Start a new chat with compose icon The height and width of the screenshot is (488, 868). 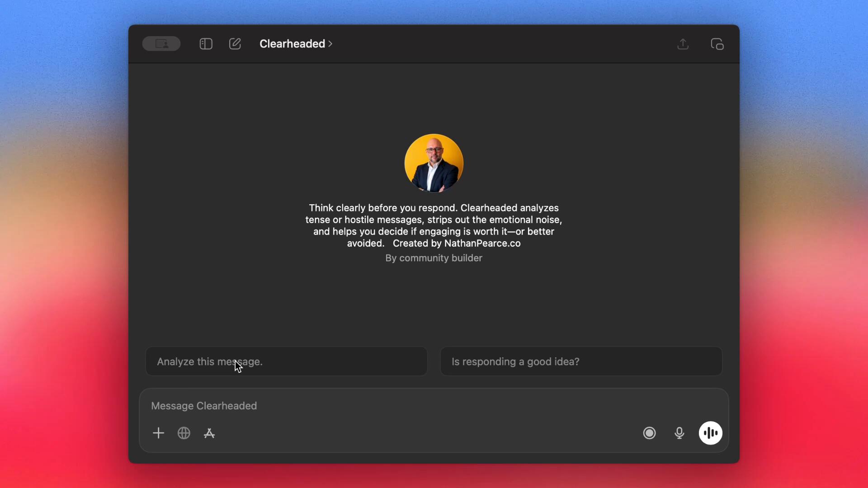[235, 44]
